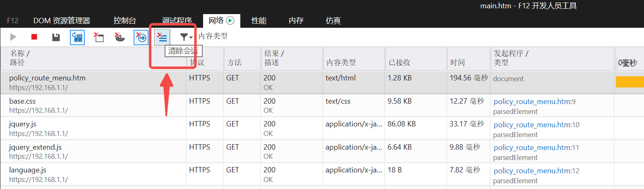
Task: Open initiator link policy_route_menu.htm:11
Action: click(536, 148)
